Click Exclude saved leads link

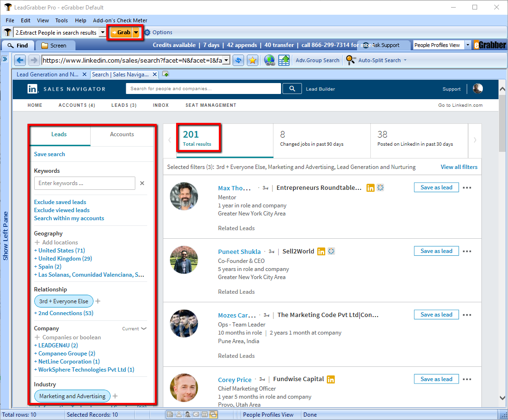60,202
